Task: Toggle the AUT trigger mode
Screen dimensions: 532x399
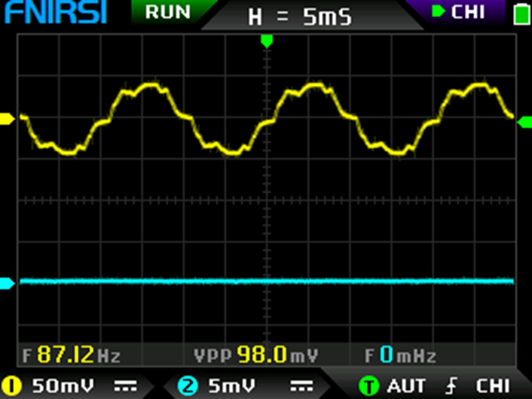Action: pyautogui.click(x=406, y=386)
